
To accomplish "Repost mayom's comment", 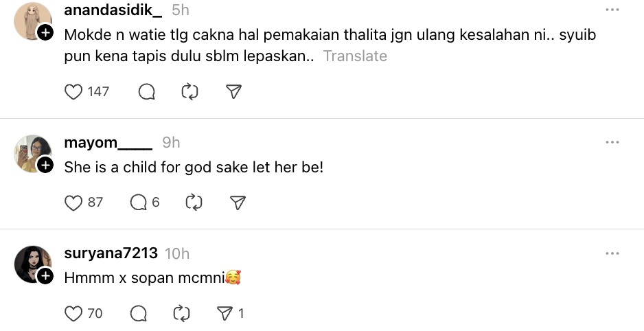I will pos(194,203).
